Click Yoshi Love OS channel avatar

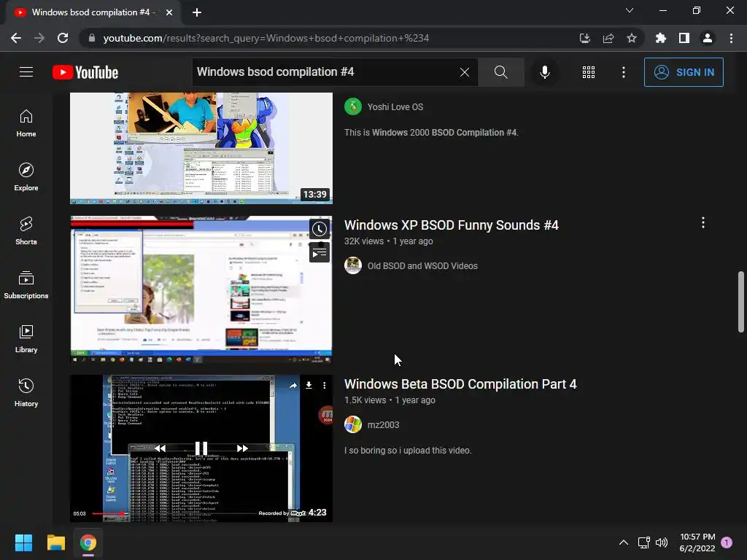pyautogui.click(x=353, y=106)
